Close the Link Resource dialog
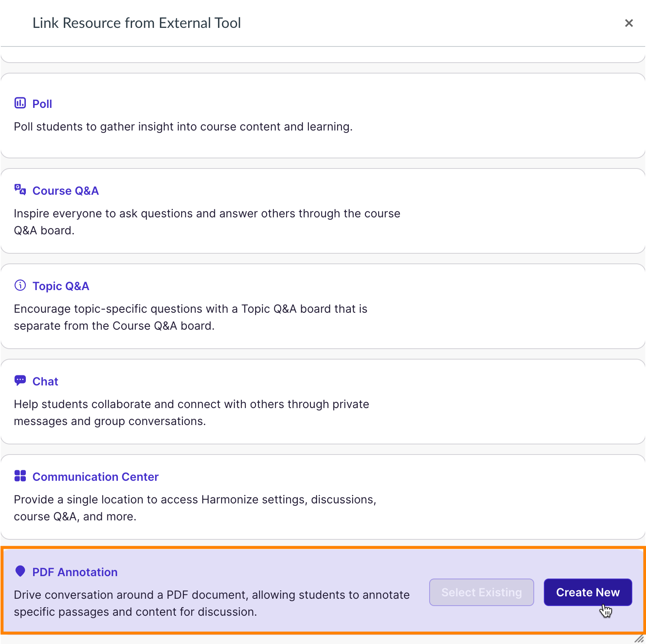This screenshot has height=644, width=646. [629, 23]
